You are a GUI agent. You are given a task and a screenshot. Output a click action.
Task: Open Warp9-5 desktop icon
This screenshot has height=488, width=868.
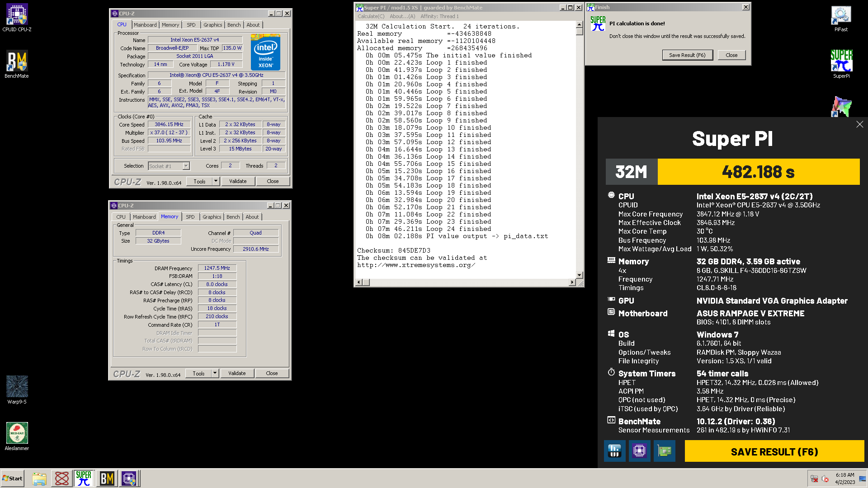tap(17, 390)
